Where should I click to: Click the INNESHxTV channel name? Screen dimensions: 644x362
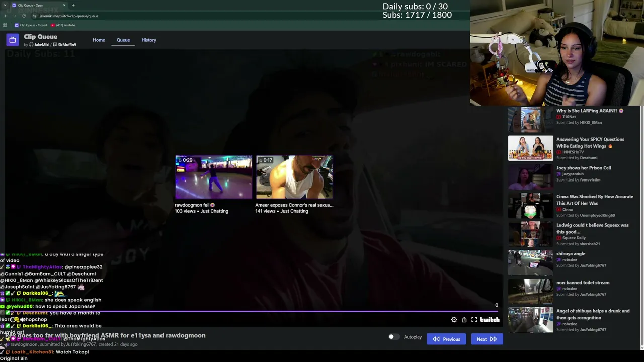[x=573, y=152]
